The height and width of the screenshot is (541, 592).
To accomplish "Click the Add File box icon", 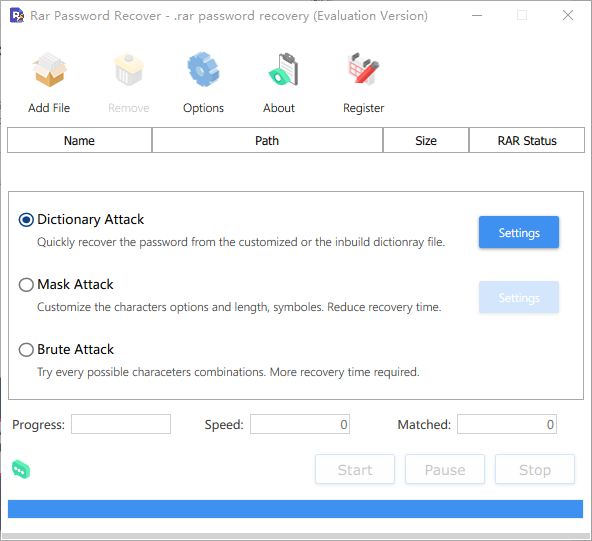I will coord(49,70).
